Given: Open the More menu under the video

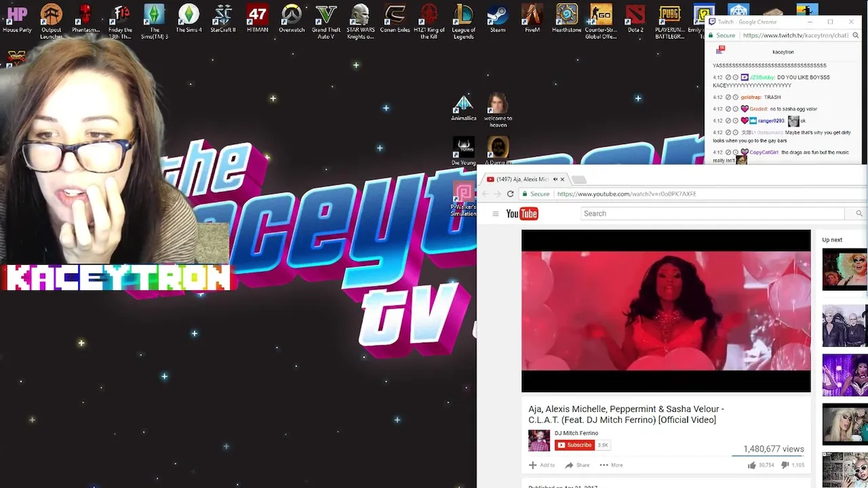Looking at the screenshot, I should point(611,465).
